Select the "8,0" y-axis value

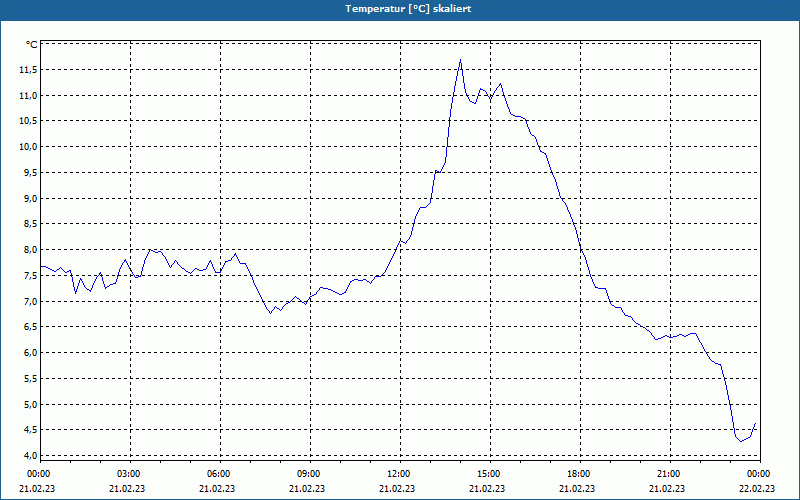pyautogui.click(x=30, y=250)
